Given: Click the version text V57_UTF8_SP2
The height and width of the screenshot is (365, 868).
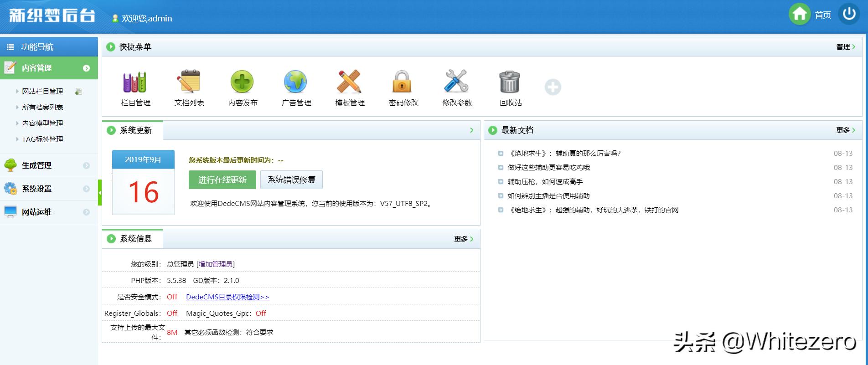Looking at the screenshot, I should click(x=404, y=204).
